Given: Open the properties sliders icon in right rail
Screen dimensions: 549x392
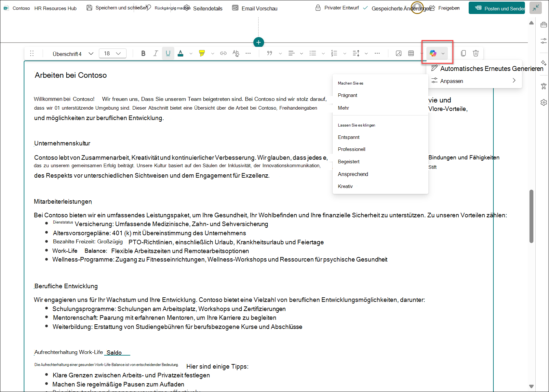Looking at the screenshot, I should (543, 41).
